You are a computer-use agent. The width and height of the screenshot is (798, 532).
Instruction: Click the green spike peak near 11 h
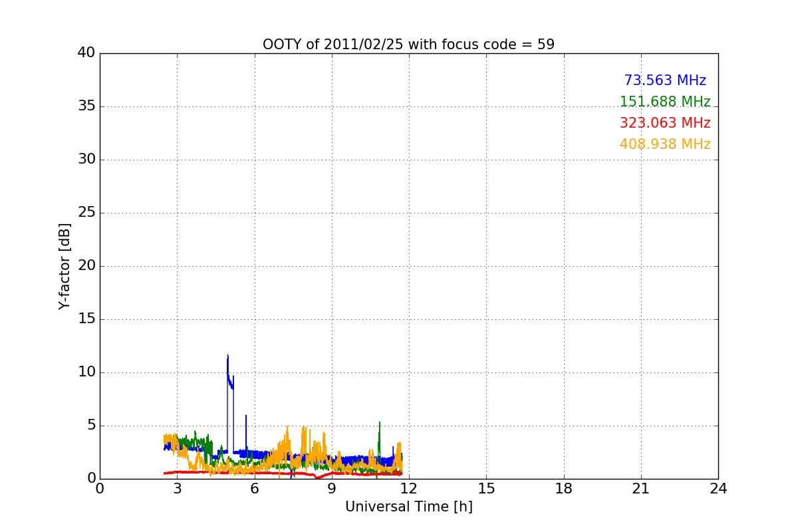(380, 423)
